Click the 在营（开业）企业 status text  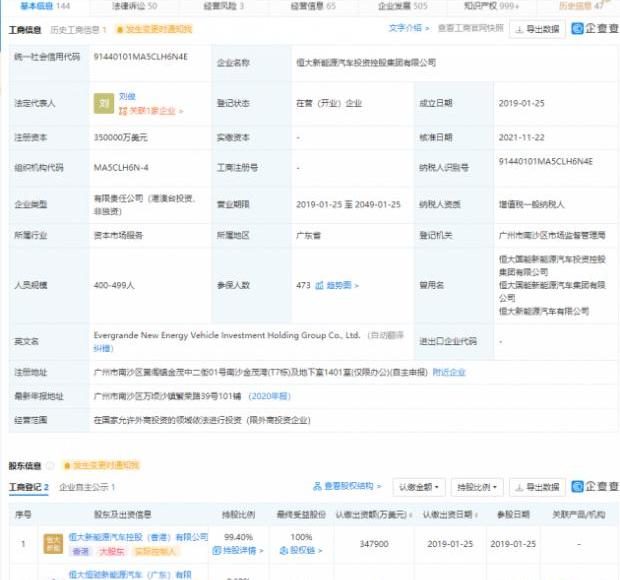point(329,103)
